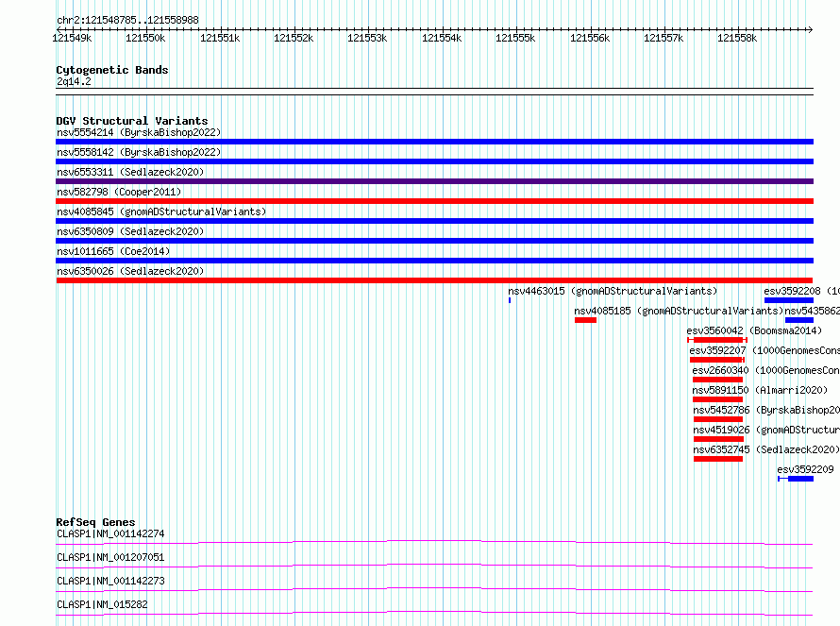Image resolution: width=840 pixels, height=626 pixels.
Task: Open the nsv5558142 (ByrskaBishop2022) label
Action: click(139, 152)
